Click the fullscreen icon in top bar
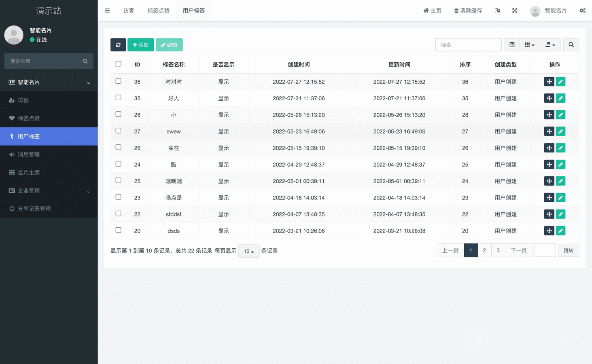The height and width of the screenshot is (364, 592). point(515,11)
